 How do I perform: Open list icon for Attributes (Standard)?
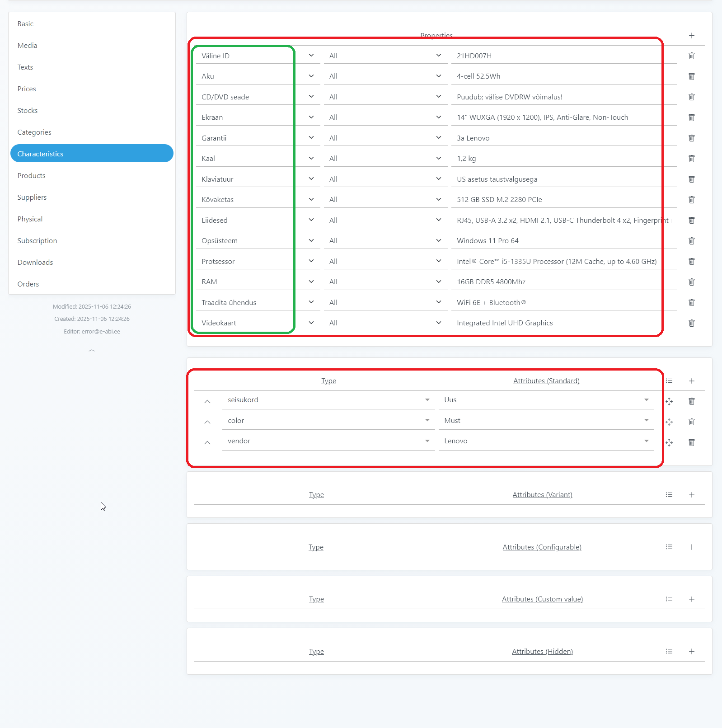coord(669,381)
